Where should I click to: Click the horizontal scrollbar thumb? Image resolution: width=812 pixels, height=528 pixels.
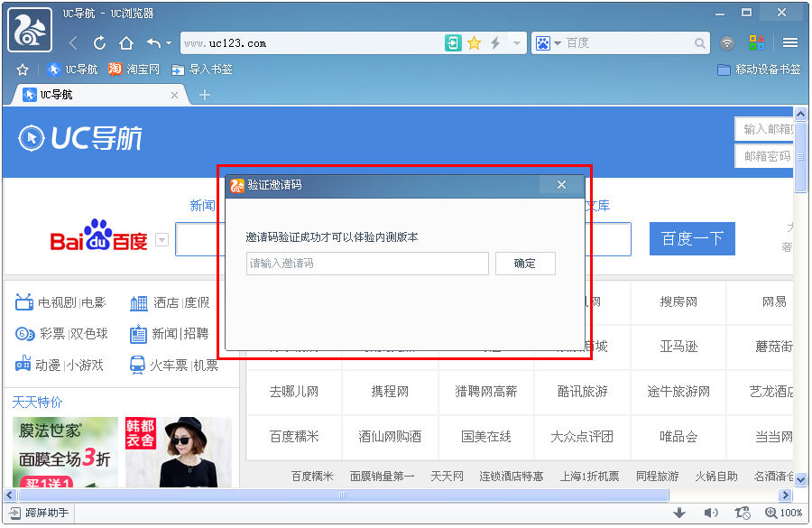coord(343,496)
